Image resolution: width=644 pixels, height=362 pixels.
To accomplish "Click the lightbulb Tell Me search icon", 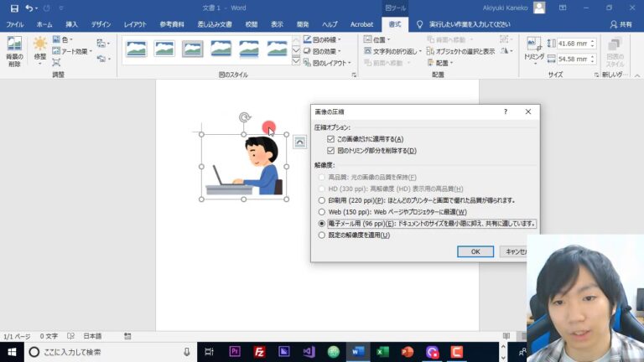I will 419,24.
